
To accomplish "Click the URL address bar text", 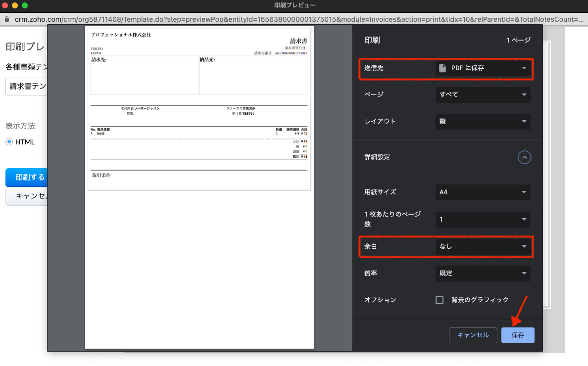I will pyautogui.click(x=297, y=19).
